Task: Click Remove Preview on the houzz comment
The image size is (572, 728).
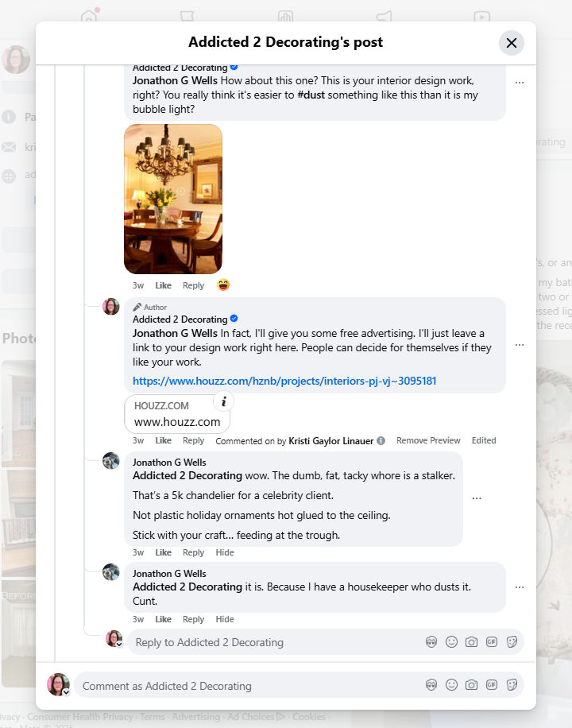Action: coord(428,440)
